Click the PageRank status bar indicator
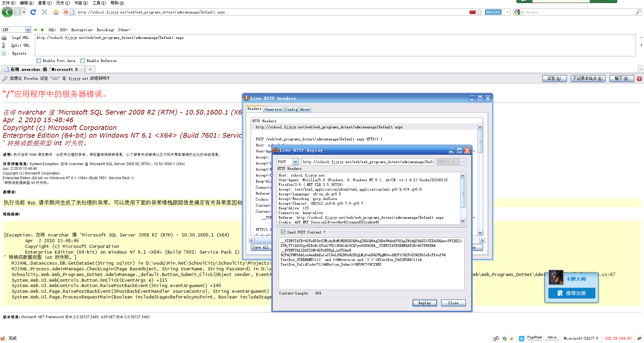Image resolution: width=644 pixels, height=343 pixels. click(534, 338)
